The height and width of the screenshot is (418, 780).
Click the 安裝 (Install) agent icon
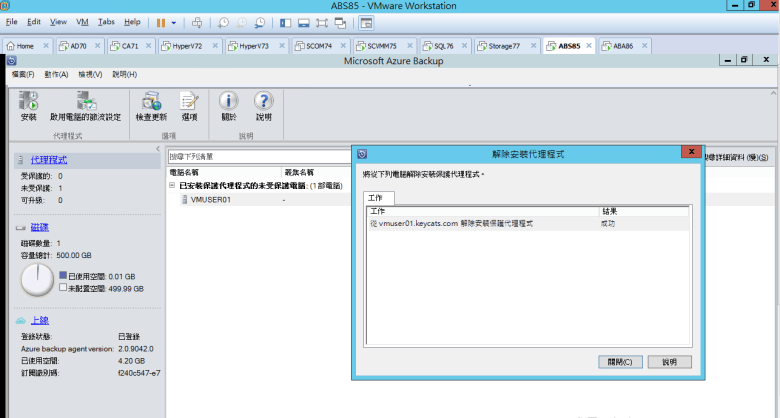28,105
